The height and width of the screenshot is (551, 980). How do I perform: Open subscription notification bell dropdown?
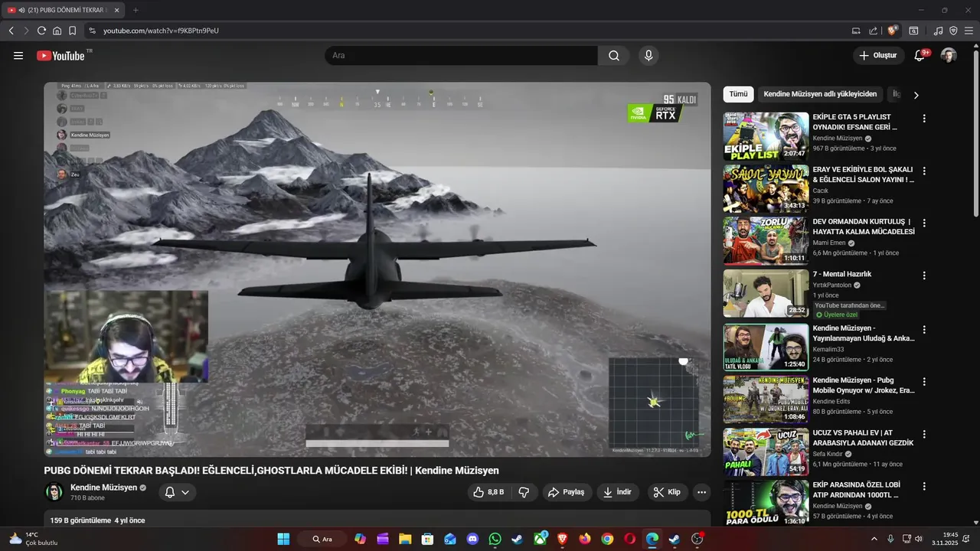click(177, 492)
